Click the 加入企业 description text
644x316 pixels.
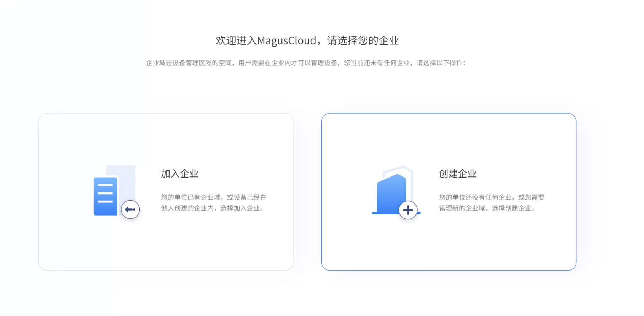(x=214, y=203)
